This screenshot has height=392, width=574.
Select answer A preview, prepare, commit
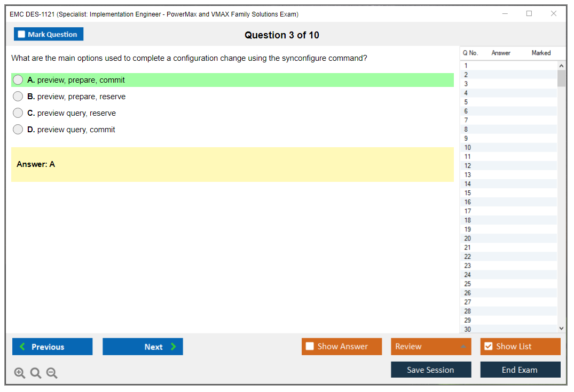[x=18, y=80]
